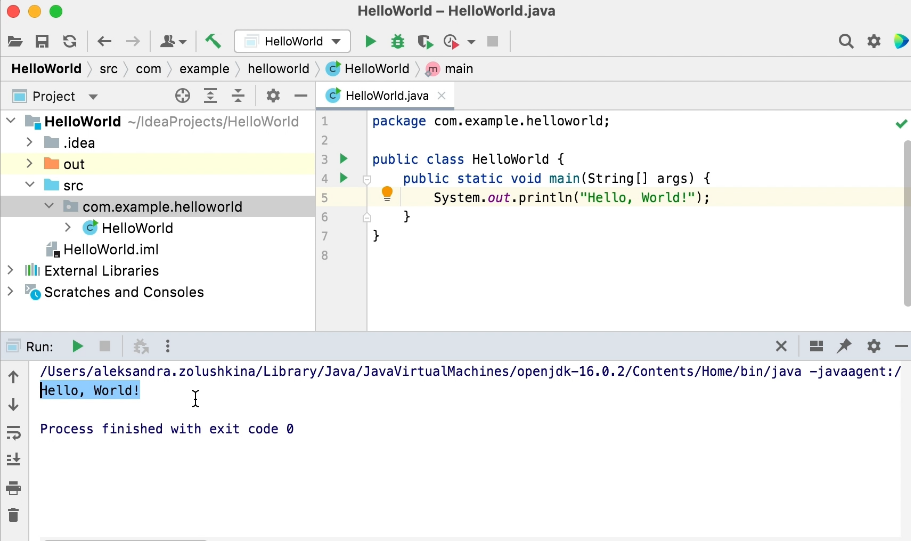This screenshot has width=911, height=541.
Task: Click the print icon in the Run panel
Action: coord(13,488)
